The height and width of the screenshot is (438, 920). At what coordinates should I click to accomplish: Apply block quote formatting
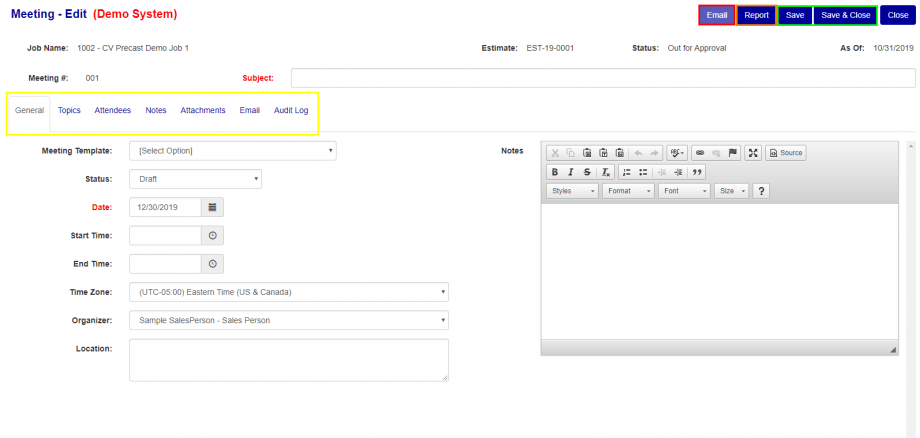(x=697, y=172)
